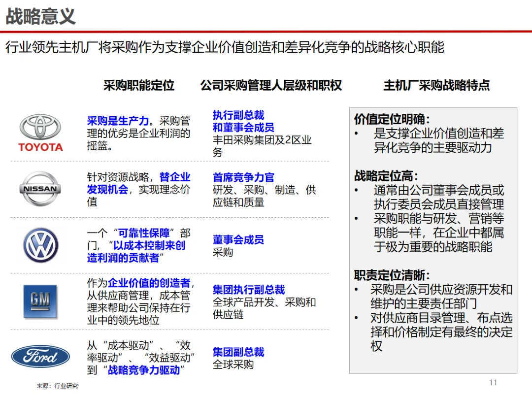Viewport: 532px width, 399px height.
Task: Select the blue text 采购是生产力
Action: pos(118,121)
